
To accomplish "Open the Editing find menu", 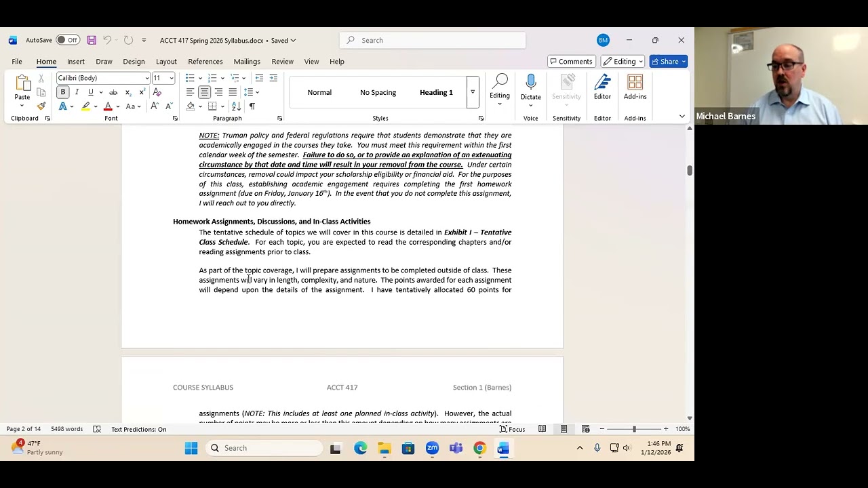I will click(500, 89).
